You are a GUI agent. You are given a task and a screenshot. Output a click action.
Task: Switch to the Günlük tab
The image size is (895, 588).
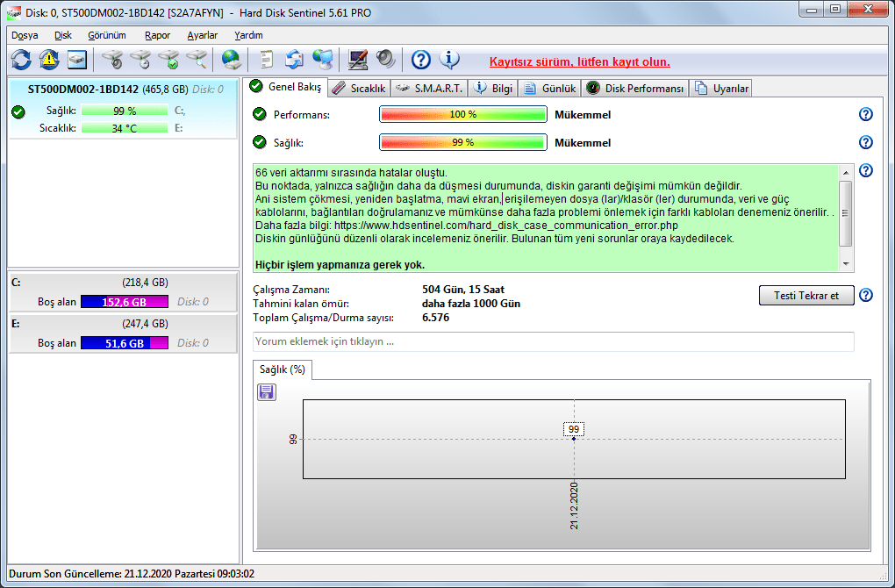click(x=550, y=89)
